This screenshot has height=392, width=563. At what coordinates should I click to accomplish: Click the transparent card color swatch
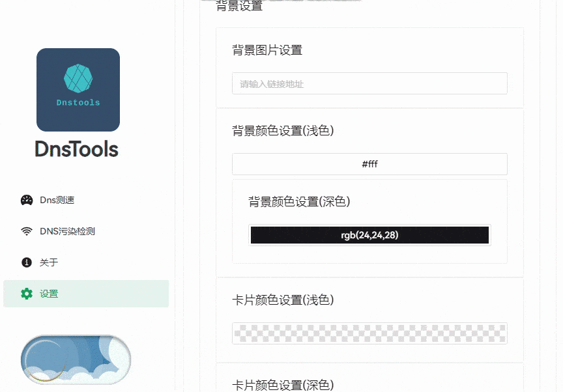point(369,333)
